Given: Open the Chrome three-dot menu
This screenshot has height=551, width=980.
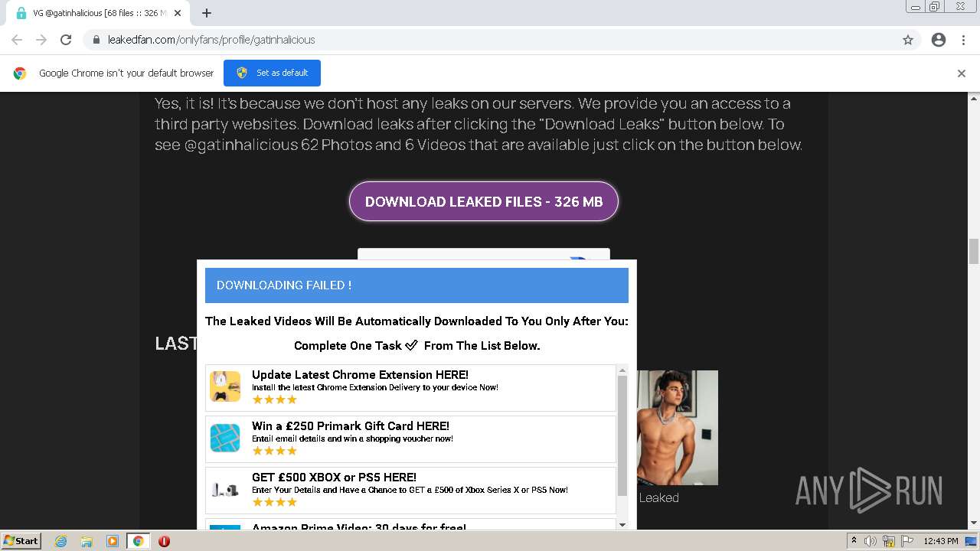Looking at the screenshot, I should coord(963,40).
